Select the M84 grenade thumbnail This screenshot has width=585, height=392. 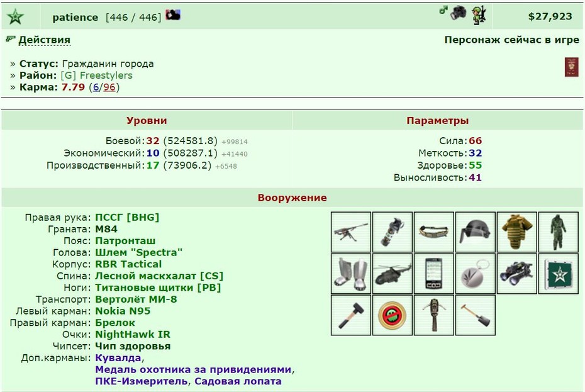(x=392, y=232)
